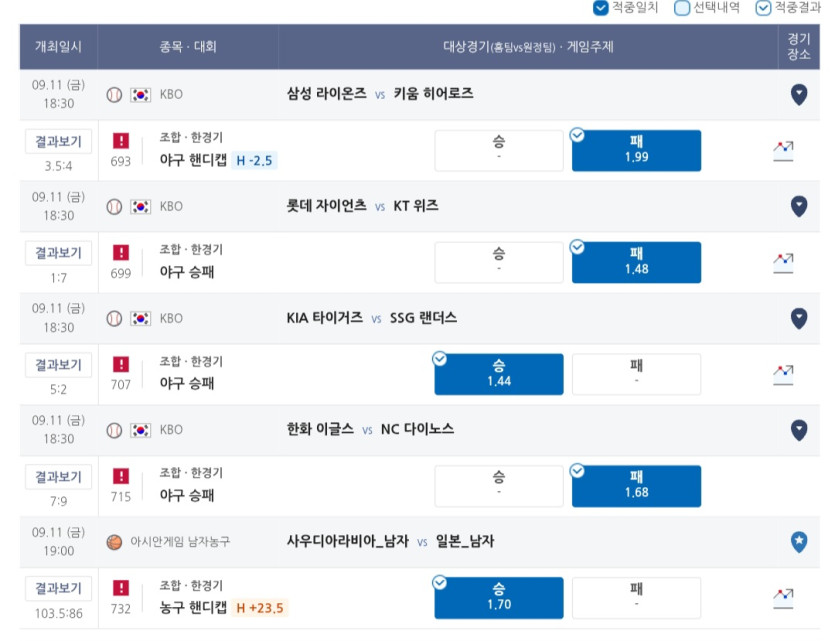The height and width of the screenshot is (641, 835).
Task: Click the 종목 · 대회 column header
Action: 188,47
